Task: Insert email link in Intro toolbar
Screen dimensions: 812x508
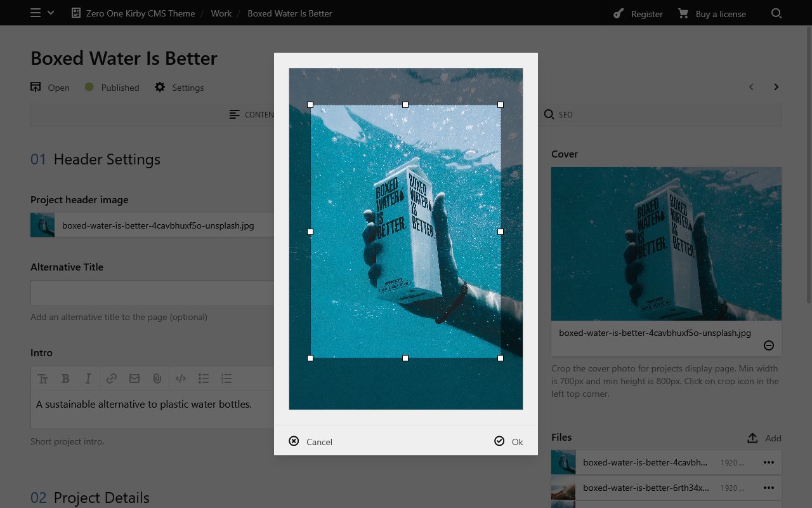Action: pyautogui.click(x=134, y=378)
